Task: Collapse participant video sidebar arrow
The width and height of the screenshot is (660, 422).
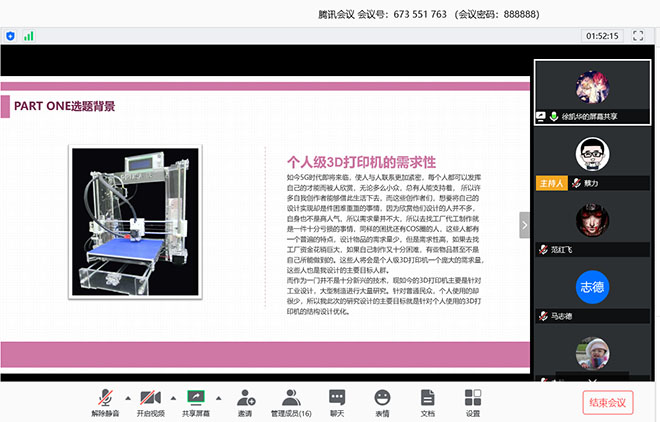Action: pos(524,225)
